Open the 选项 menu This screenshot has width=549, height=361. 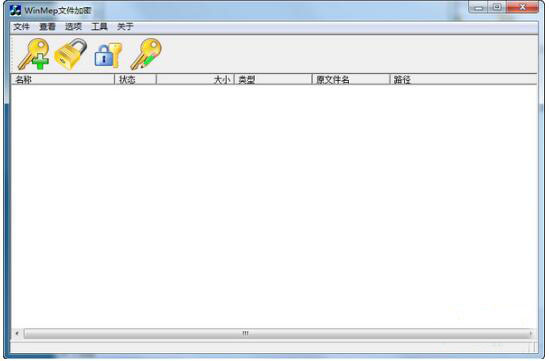[73, 27]
